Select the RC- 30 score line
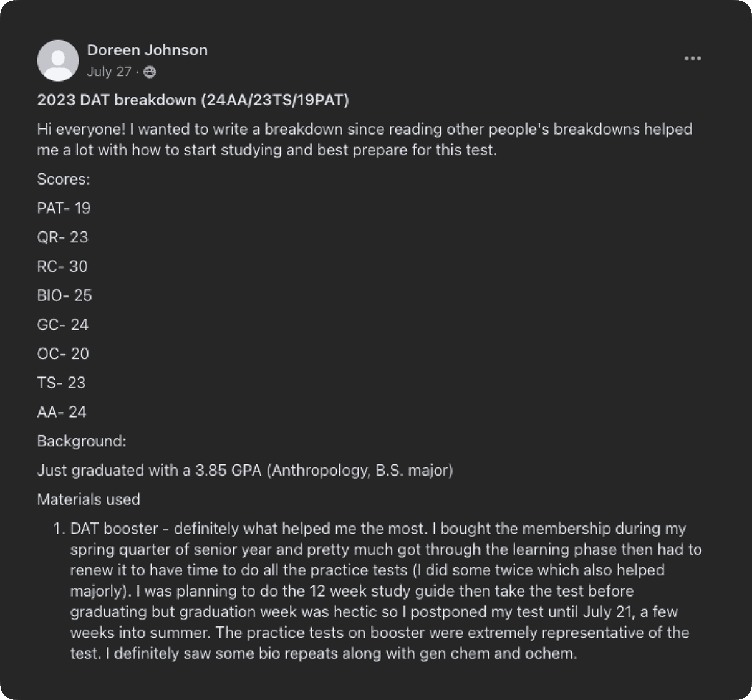The width and height of the screenshot is (752, 700). pos(62,266)
